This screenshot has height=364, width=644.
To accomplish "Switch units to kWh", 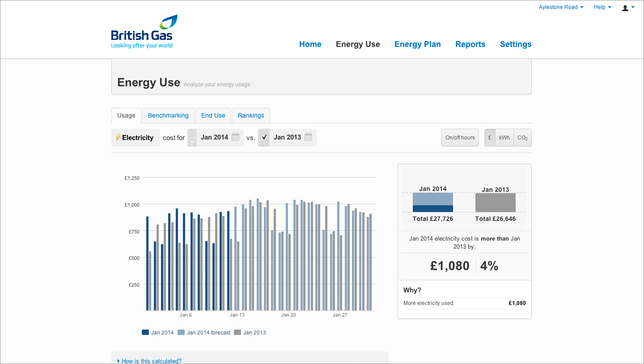I will (504, 138).
